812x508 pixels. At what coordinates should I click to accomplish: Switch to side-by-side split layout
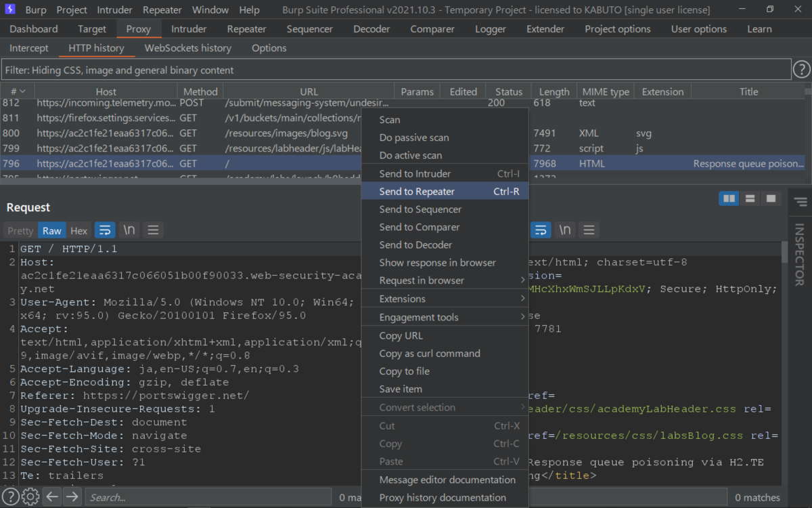729,198
